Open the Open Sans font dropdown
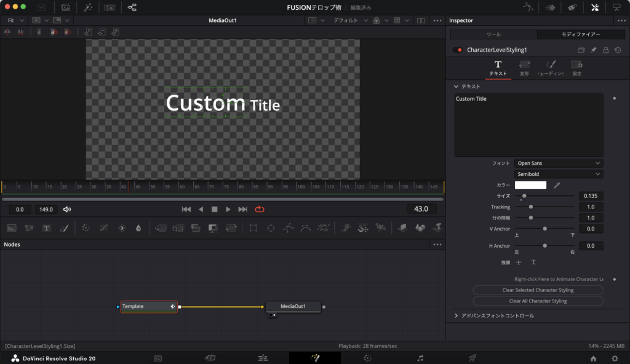 (x=559, y=164)
